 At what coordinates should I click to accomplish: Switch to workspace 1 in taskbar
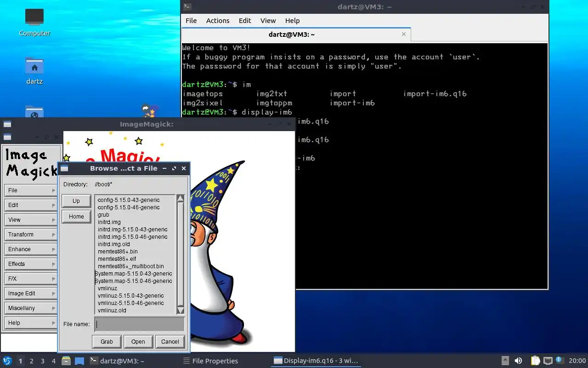[21, 361]
